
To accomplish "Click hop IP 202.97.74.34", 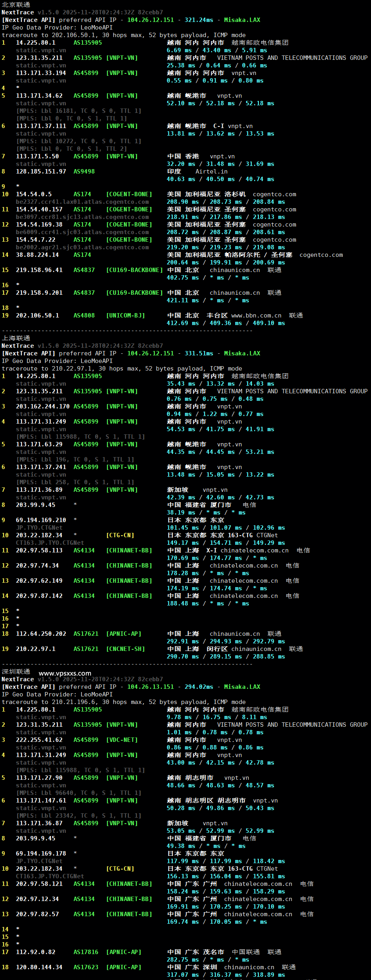I will click(37, 566).
